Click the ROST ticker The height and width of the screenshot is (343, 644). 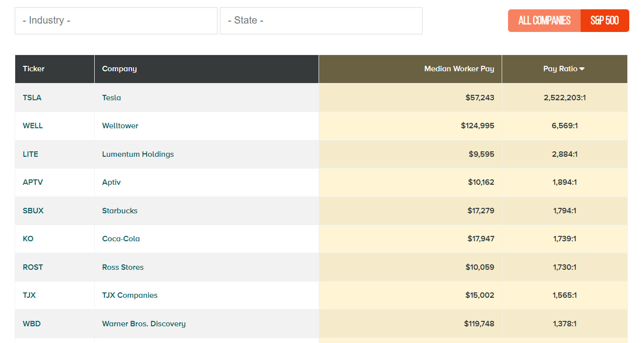33,267
